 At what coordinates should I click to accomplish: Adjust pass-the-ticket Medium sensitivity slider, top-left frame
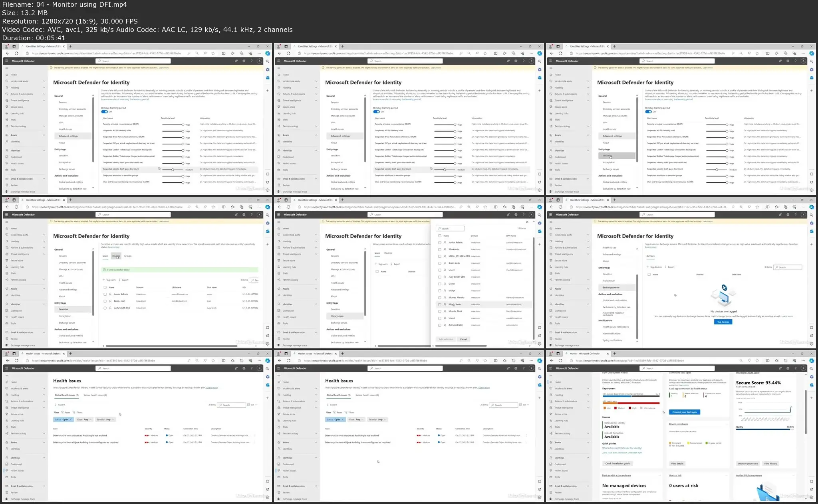[x=173, y=170]
